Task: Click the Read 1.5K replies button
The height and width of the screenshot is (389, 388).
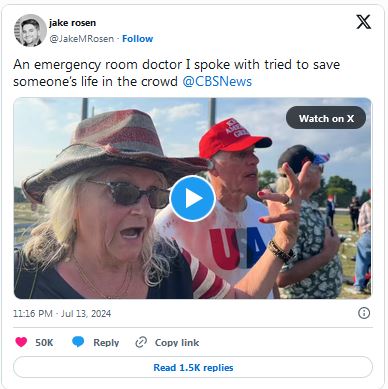Action: (x=193, y=367)
